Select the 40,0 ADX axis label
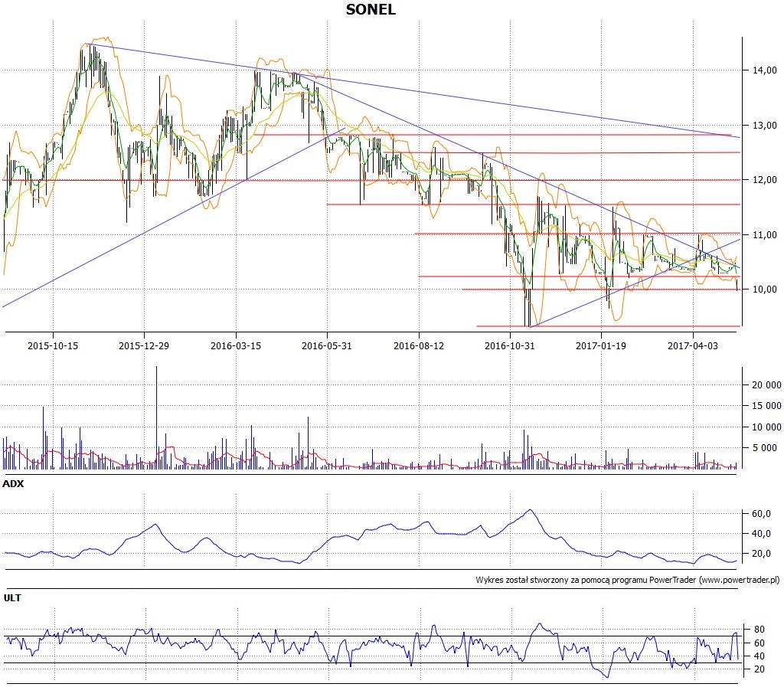The image size is (784, 687). tap(761, 534)
